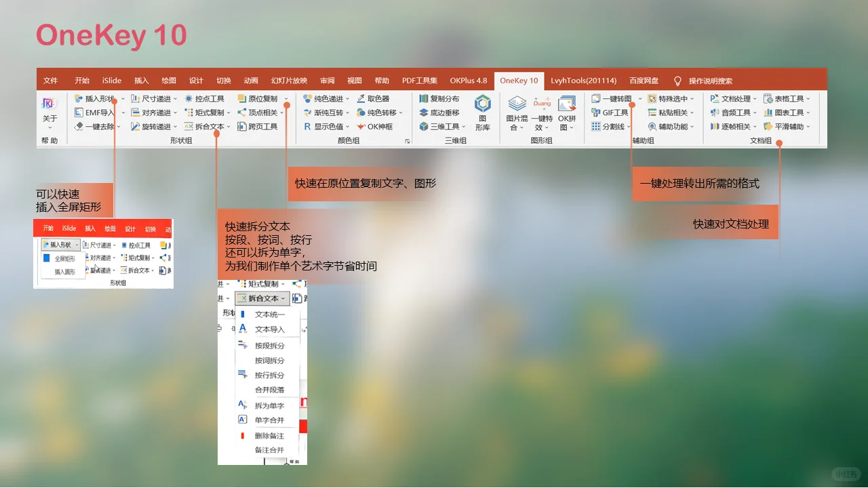Screen dimensions: 868x488
Task: Select 按词拆分 split by word option
Action: click(x=271, y=361)
